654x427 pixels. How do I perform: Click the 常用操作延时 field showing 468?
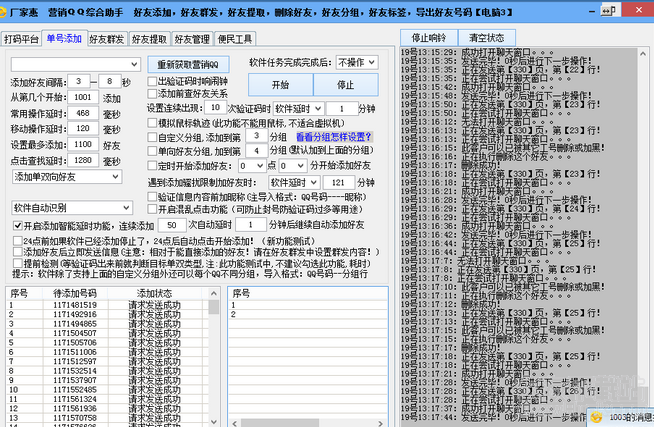[x=83, y=113]
